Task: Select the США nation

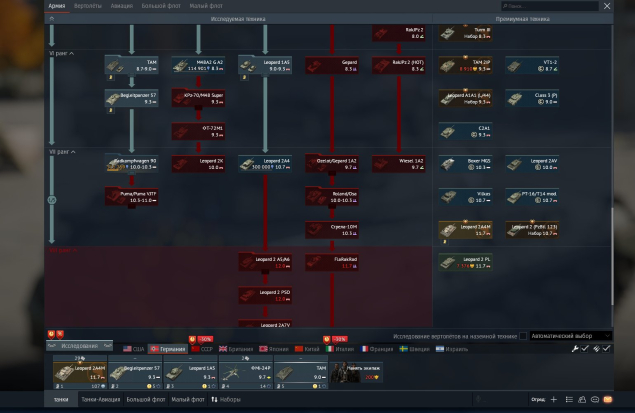Action: [134, 349]
